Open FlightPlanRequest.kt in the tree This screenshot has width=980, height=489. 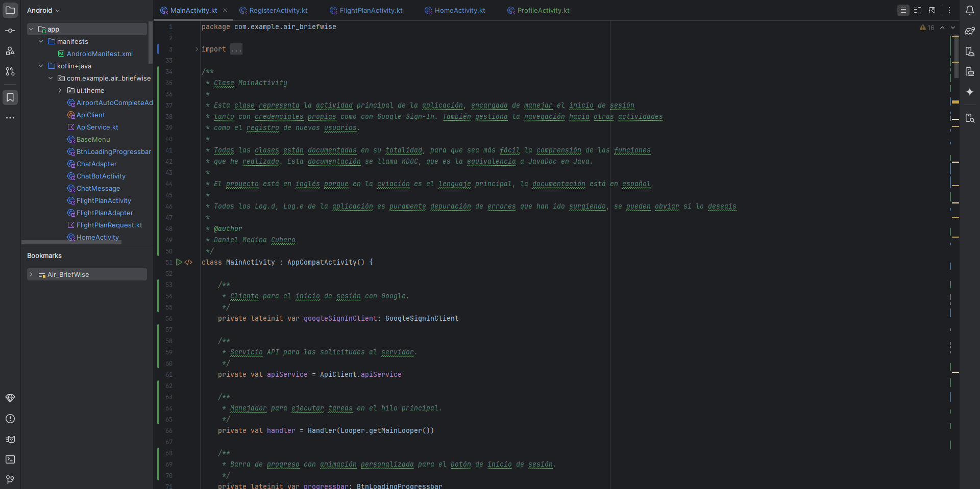click(x=105, y=225)
